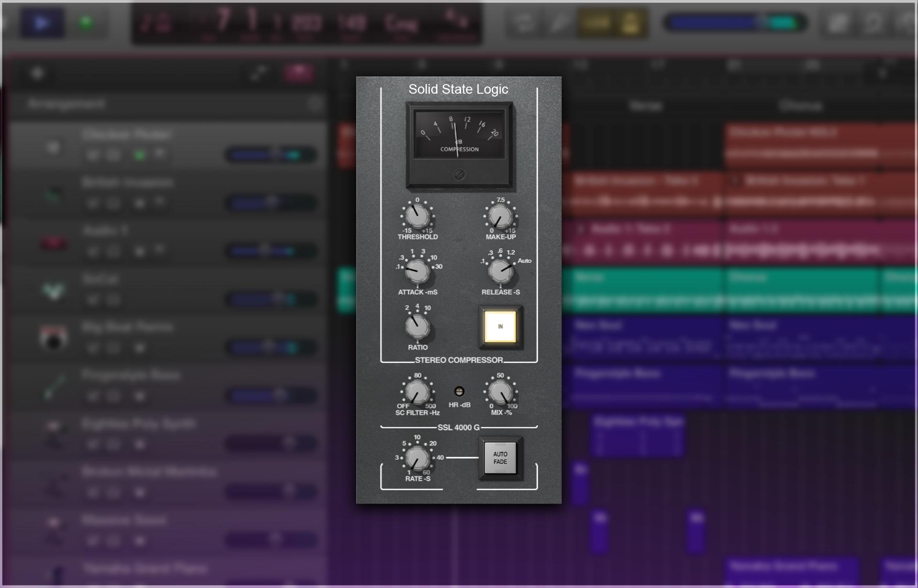This screenshot has height=588, width=918.
Task: Click the Threshold knob
Action: pos(417,216)
